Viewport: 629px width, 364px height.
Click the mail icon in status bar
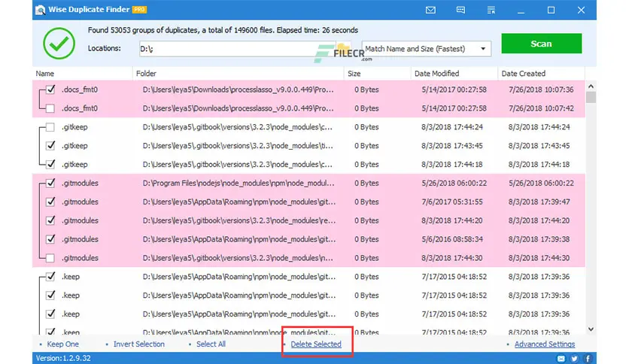[x=561, y=359]
